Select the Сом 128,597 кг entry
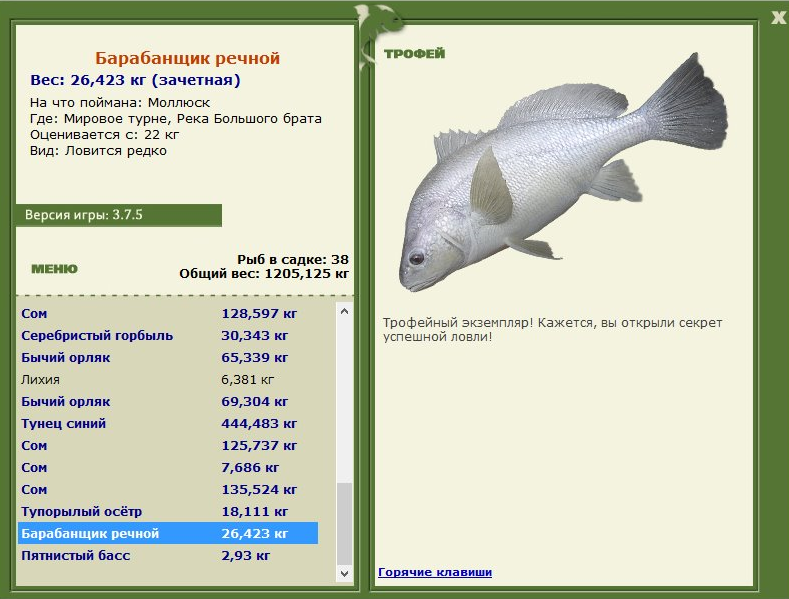The width and height of the screenshot is (789, 599). click(168, 314)
